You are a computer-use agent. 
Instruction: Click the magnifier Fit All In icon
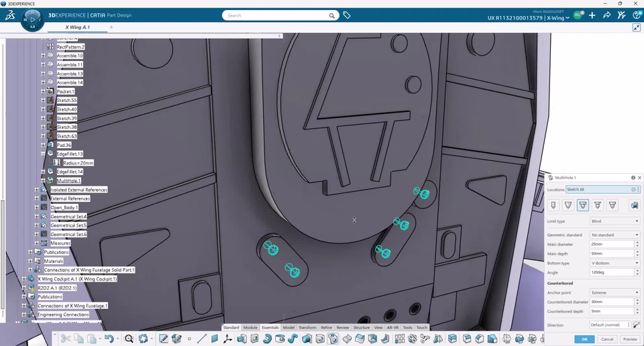(129, 339)
